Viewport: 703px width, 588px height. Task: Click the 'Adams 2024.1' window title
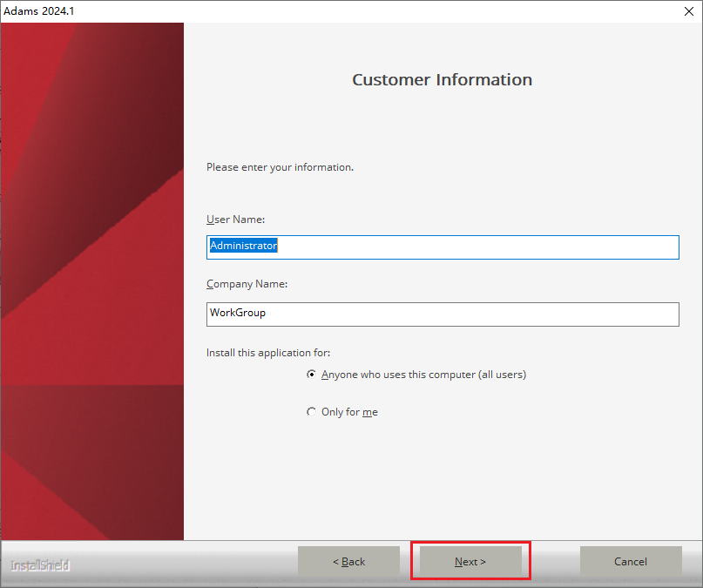[39, 11]
